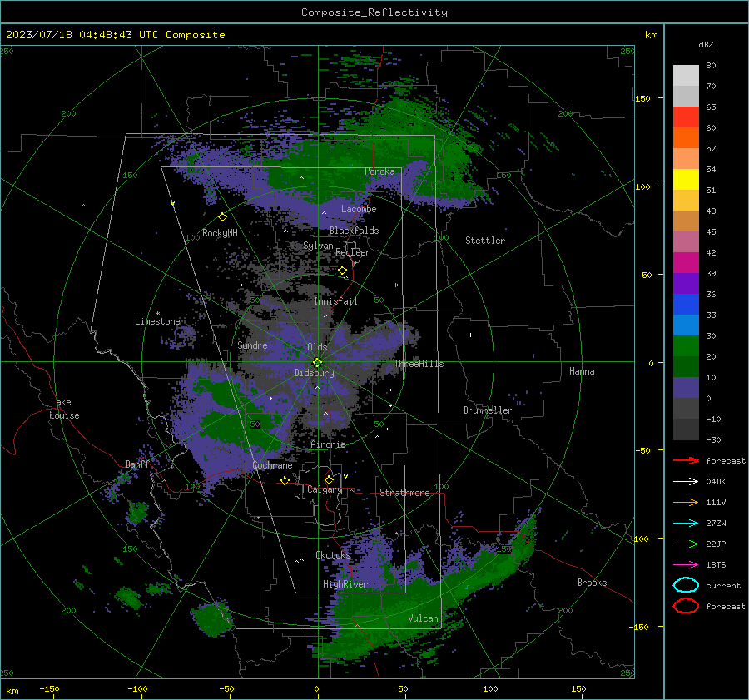Select the Brooks label

[592, 583]
